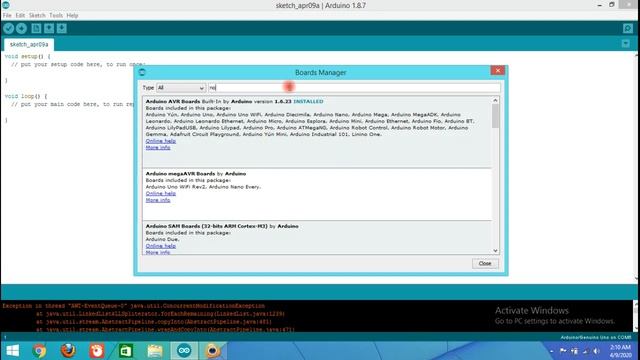Click the Arduino logo in Boards Manager title

pos(142,72)
